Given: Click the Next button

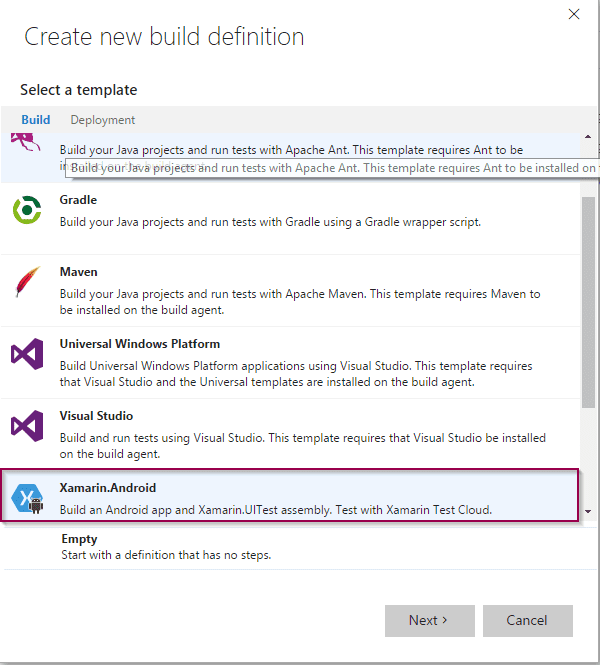Looking at the screenshot, I should pos(430,620).
